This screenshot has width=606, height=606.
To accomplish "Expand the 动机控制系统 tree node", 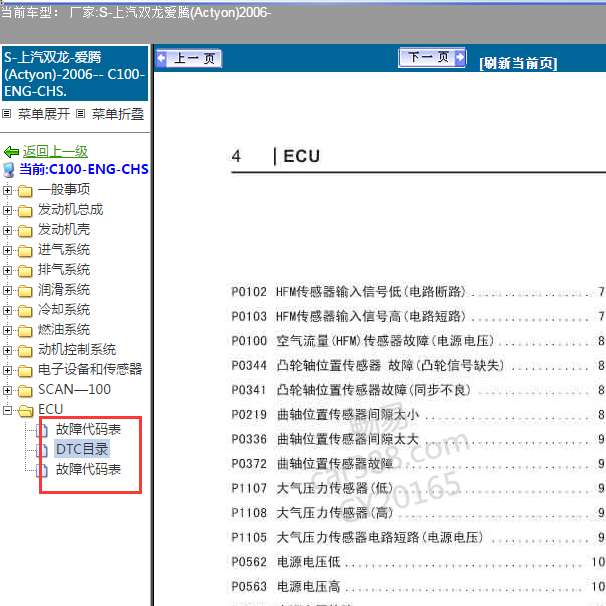I will pos(7,350).
